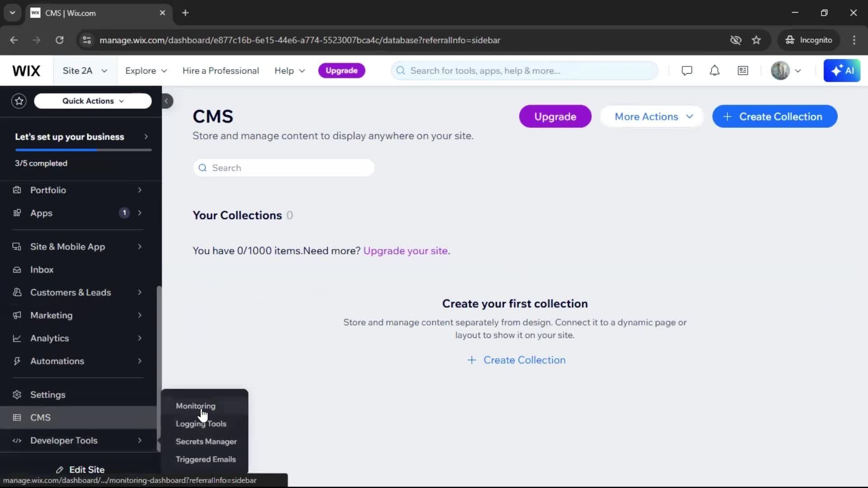Click the Settings gear icon
868x488 pixels.
[x=17, y=395]
